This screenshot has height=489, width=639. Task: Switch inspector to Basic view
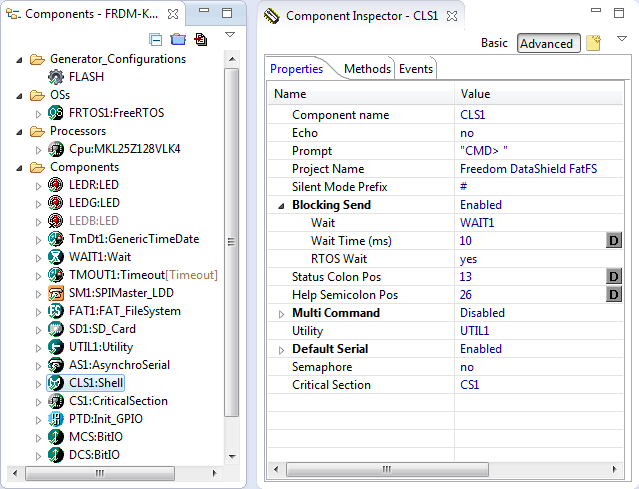494,43
